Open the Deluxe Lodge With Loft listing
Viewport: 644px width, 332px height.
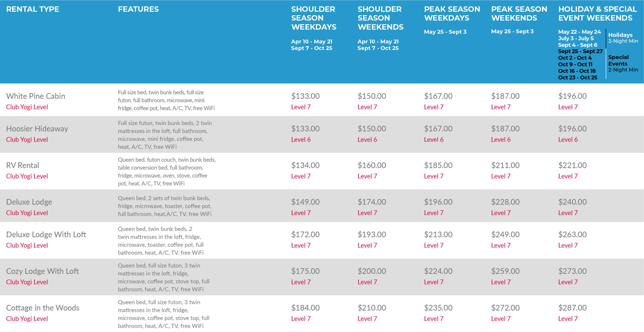pos(46,234)
